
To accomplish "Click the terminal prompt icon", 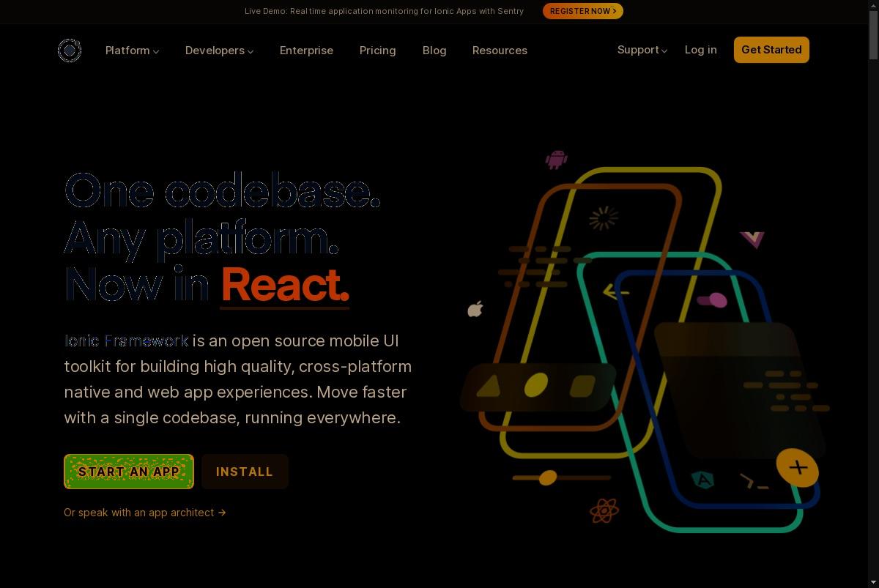I will (x=754, y=482).
